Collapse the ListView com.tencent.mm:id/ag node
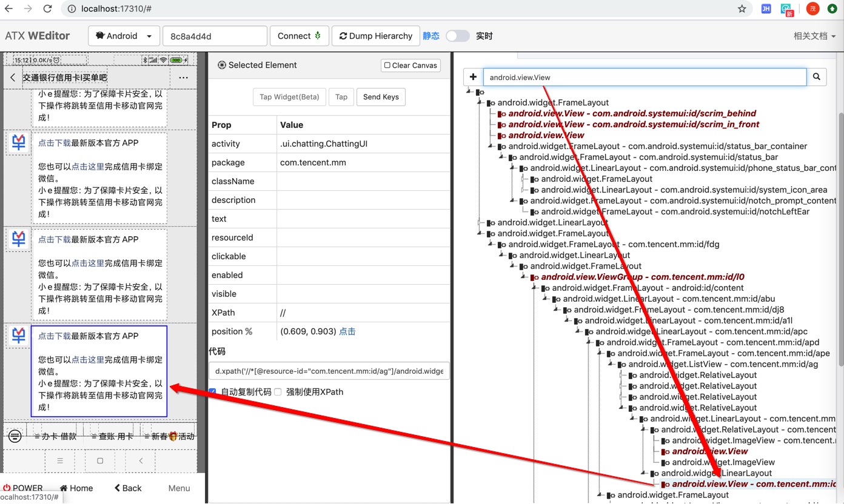 point(611,364)
